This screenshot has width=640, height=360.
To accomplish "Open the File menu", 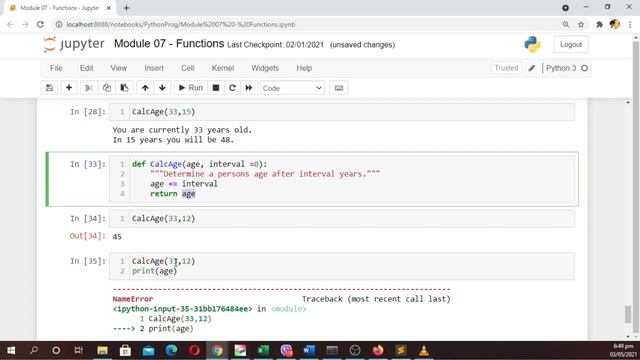I will 56,68.
